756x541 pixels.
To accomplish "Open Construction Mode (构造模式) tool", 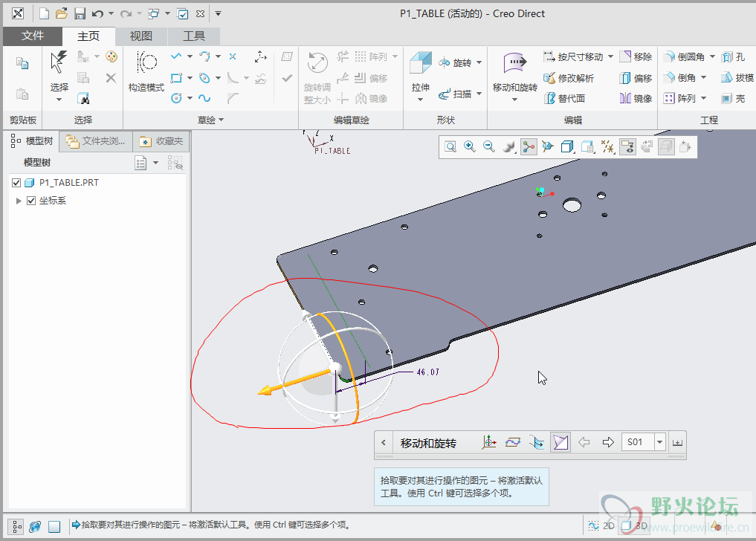I will point(146,71).
